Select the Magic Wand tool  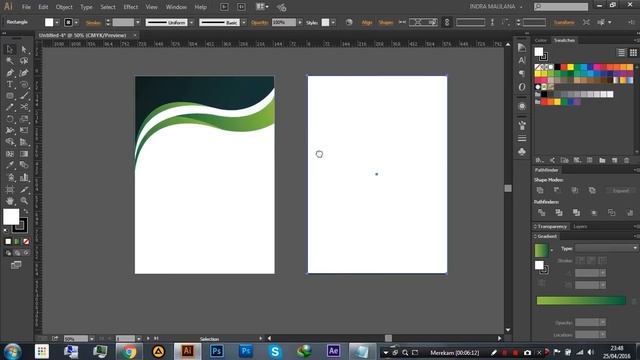pos(10,61)
